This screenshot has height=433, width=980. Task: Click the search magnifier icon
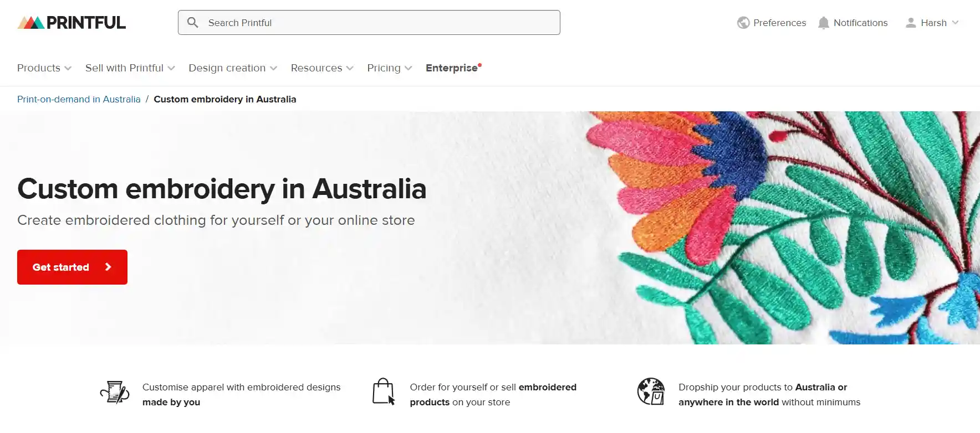193,23
